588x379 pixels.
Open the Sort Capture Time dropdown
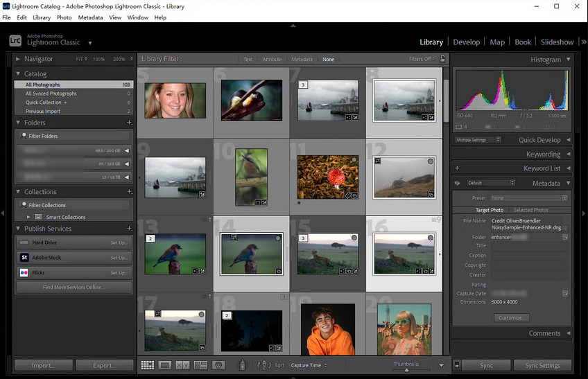pyautogui.click(x=309, y=365)
